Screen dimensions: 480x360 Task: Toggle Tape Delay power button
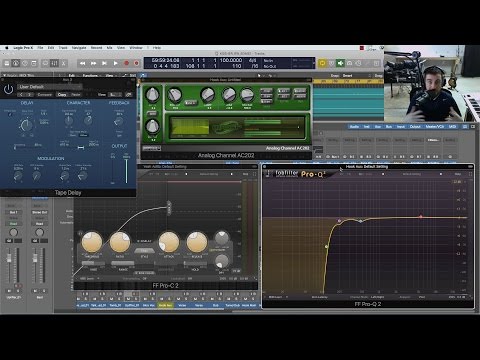tap(8, 89)
